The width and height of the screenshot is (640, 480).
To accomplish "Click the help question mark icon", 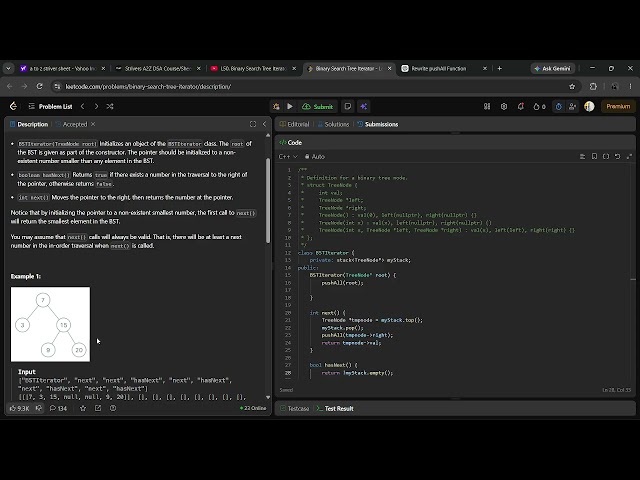I will pos(113,408).
